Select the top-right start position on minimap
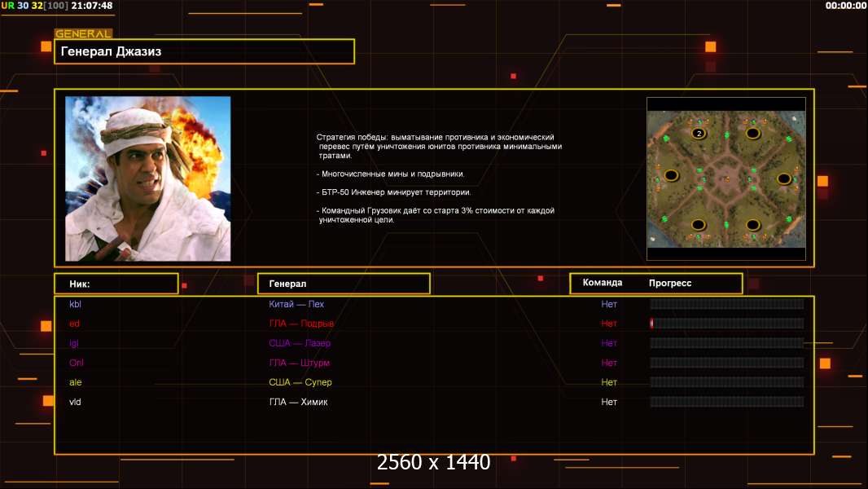 pos(753,132)
